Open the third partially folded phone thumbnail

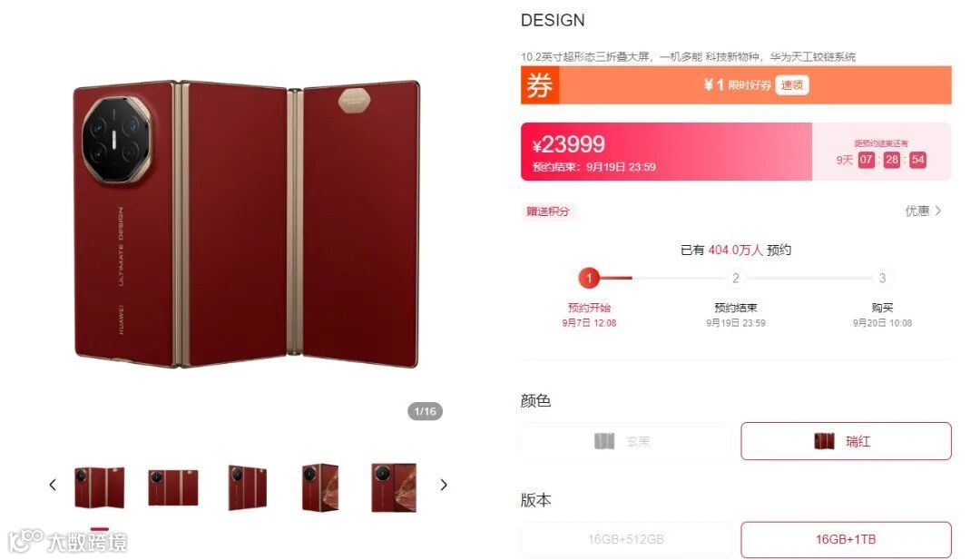tap(248, 487)
